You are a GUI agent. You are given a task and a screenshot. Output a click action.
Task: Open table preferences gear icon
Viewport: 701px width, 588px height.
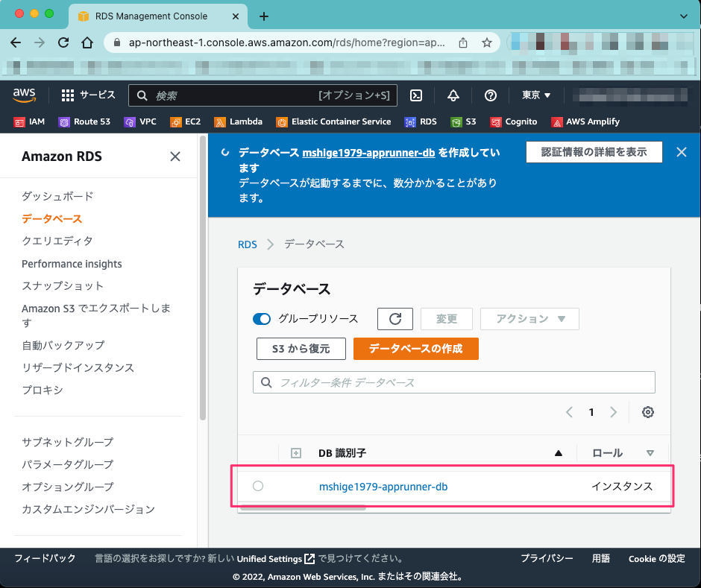(648, 412)
